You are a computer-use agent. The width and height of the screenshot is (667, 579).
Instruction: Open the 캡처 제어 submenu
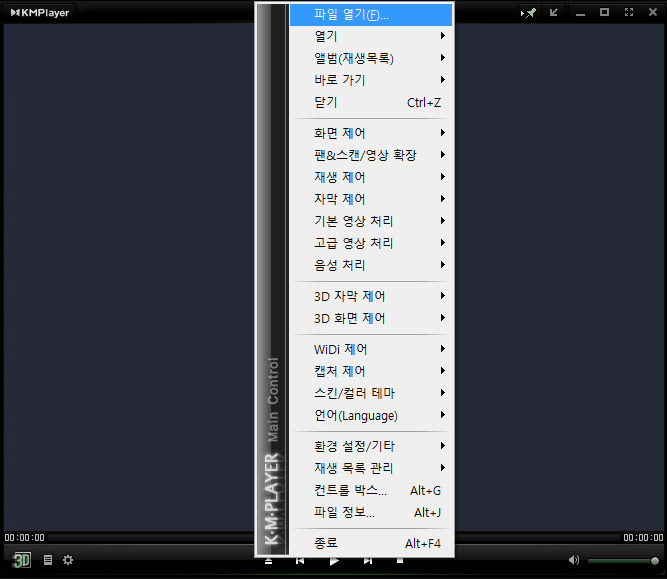click(371, 371)
